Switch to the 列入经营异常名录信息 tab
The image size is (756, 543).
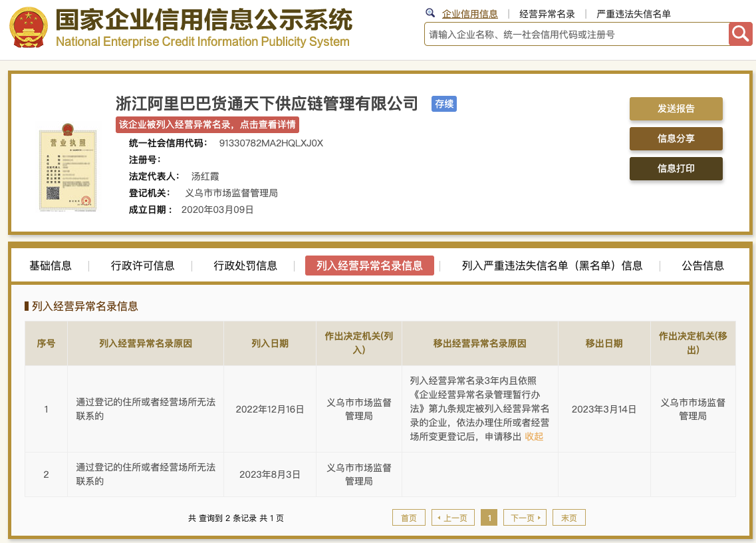point(369,266)
